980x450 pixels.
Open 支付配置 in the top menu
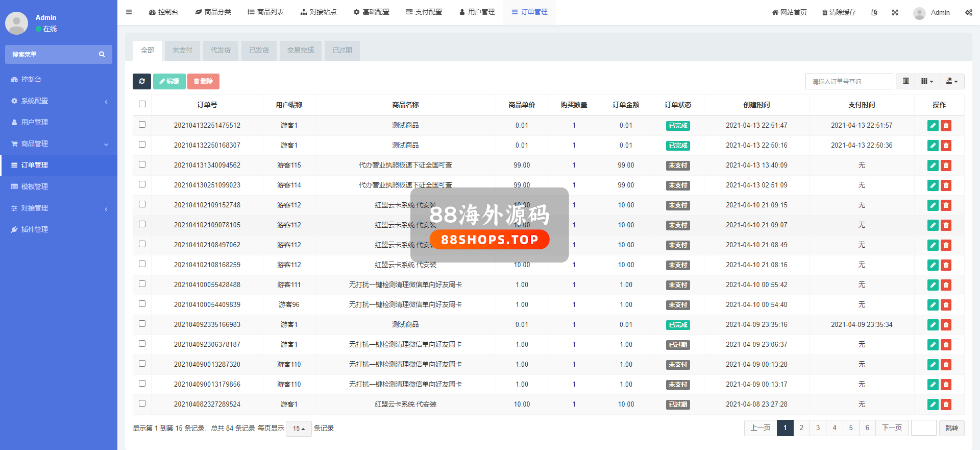(x=424, y=12)
